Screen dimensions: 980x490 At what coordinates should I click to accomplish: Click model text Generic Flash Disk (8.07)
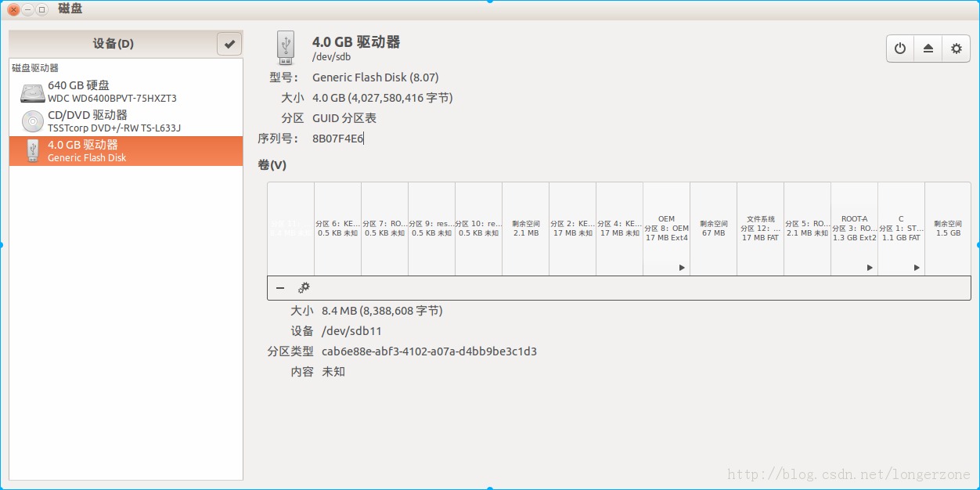click(x=376, y=77)
